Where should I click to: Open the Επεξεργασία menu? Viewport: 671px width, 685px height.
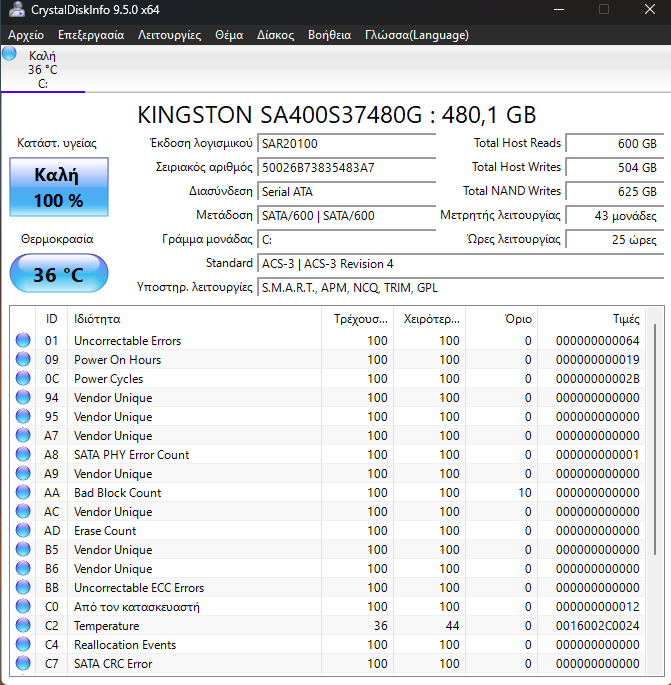(x=91, y=35)
